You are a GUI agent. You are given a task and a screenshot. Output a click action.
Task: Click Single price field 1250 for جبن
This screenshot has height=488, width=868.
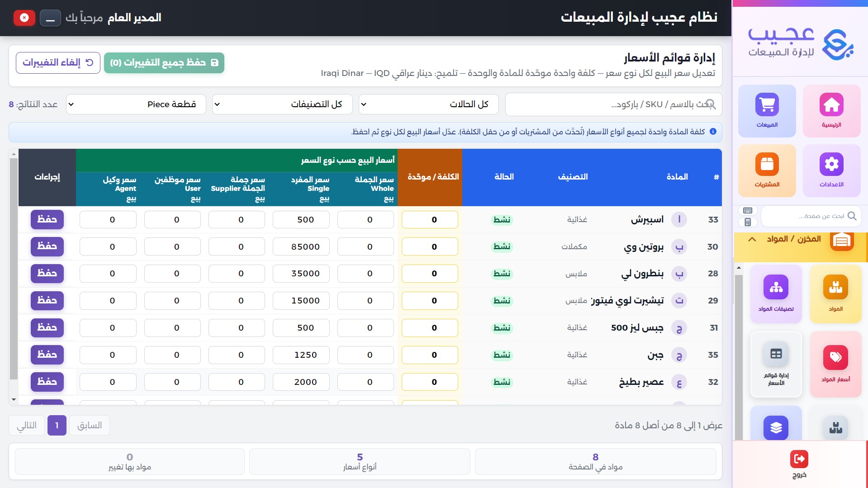(x=301, y=355)
